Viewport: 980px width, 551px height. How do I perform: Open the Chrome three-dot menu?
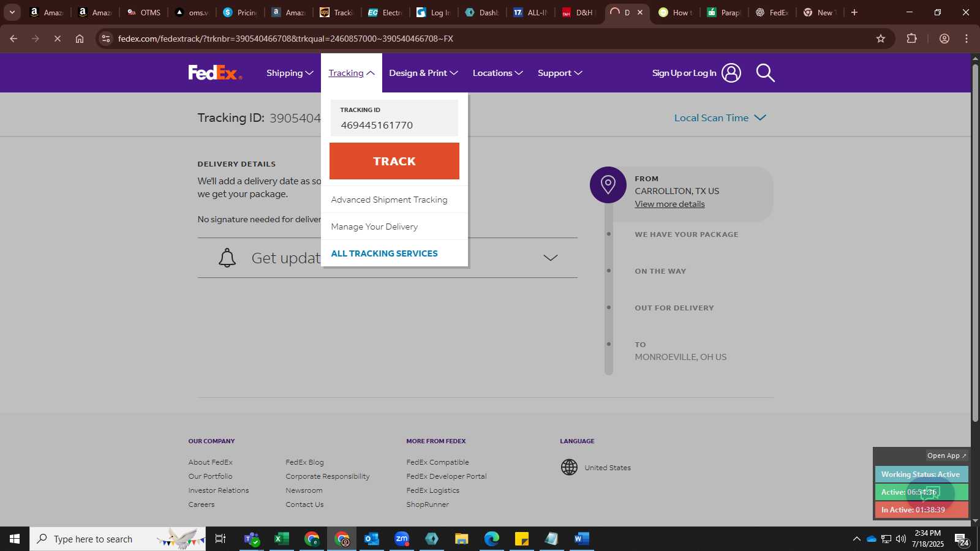(967, 39)
